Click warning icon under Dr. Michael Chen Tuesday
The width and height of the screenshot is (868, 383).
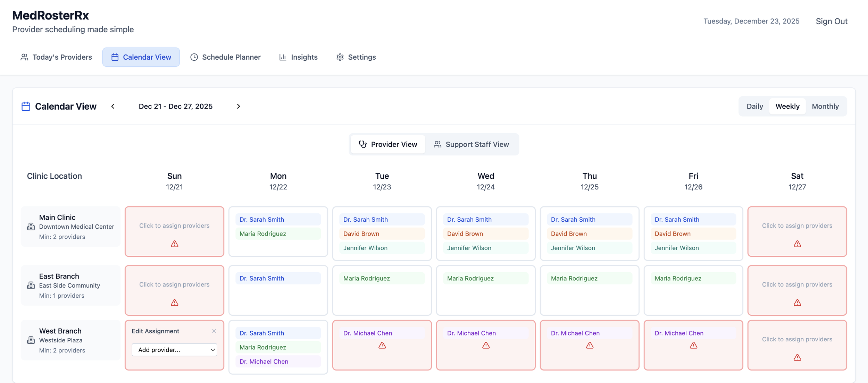pos(382,345)
